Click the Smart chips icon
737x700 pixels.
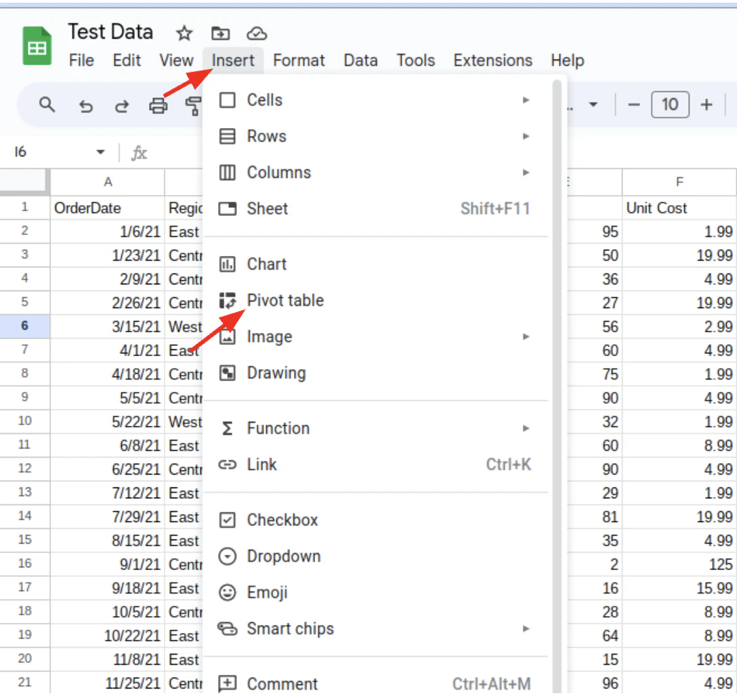click(228, 629)
